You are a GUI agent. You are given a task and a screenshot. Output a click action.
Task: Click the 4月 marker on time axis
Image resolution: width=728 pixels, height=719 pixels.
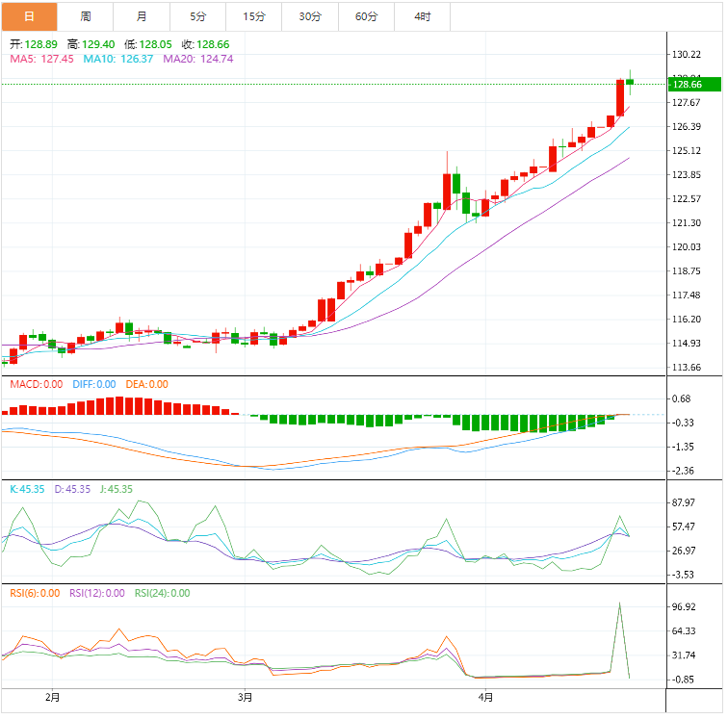(x=485, y=697)
